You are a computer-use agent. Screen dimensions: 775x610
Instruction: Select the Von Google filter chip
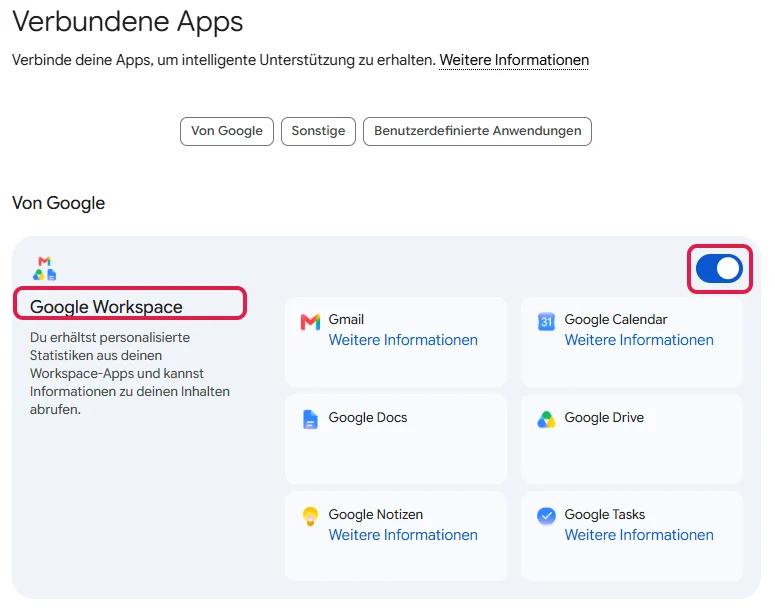click(227, 131)
